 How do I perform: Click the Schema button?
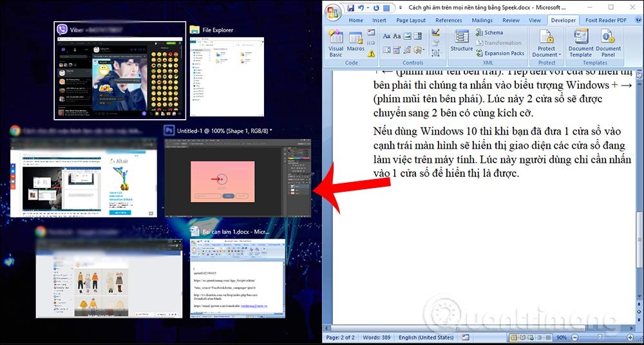pyautogui.click(x=489, y=32)
